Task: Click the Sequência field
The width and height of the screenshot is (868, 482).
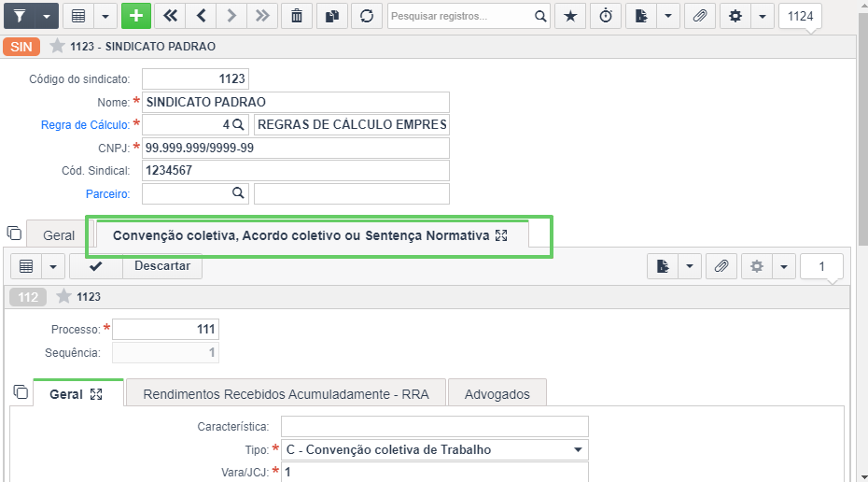Action: coord(165,352)
